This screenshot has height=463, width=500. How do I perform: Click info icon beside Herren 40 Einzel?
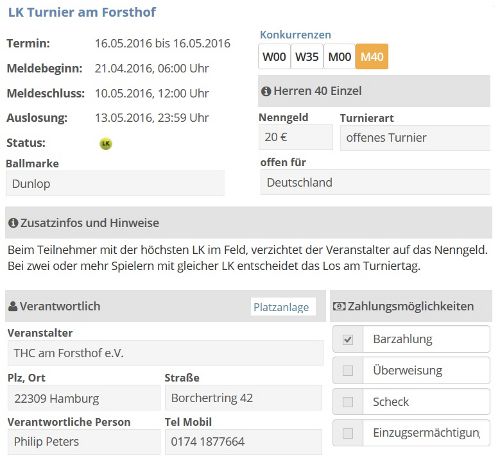click(x=266, y=91)
